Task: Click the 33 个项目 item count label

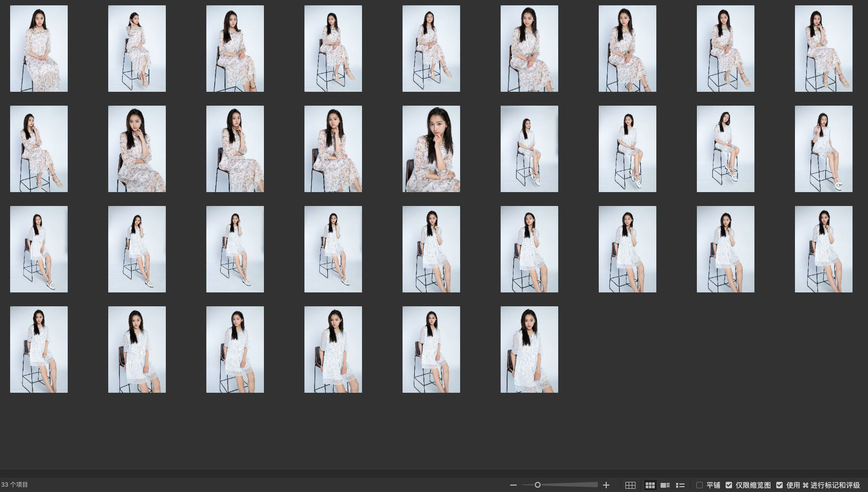Action: [x=15, y=485]
